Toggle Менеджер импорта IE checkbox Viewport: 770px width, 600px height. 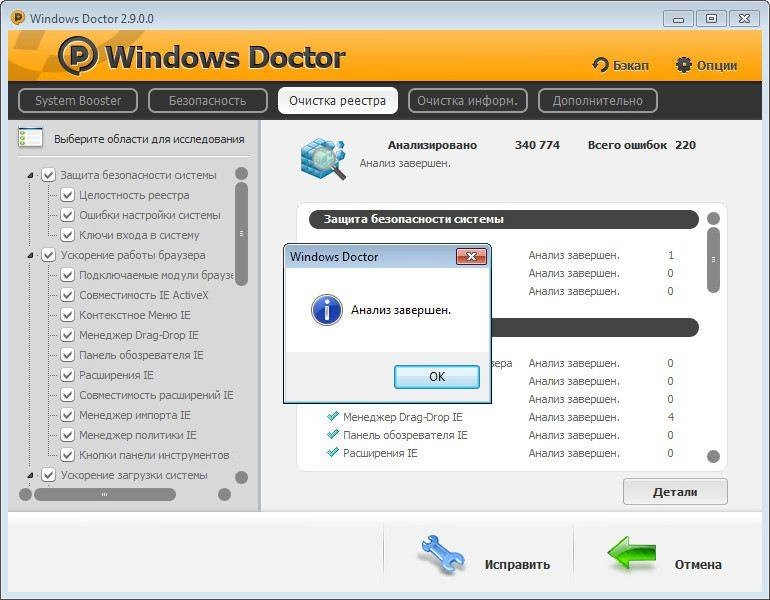tap(67, 415)
